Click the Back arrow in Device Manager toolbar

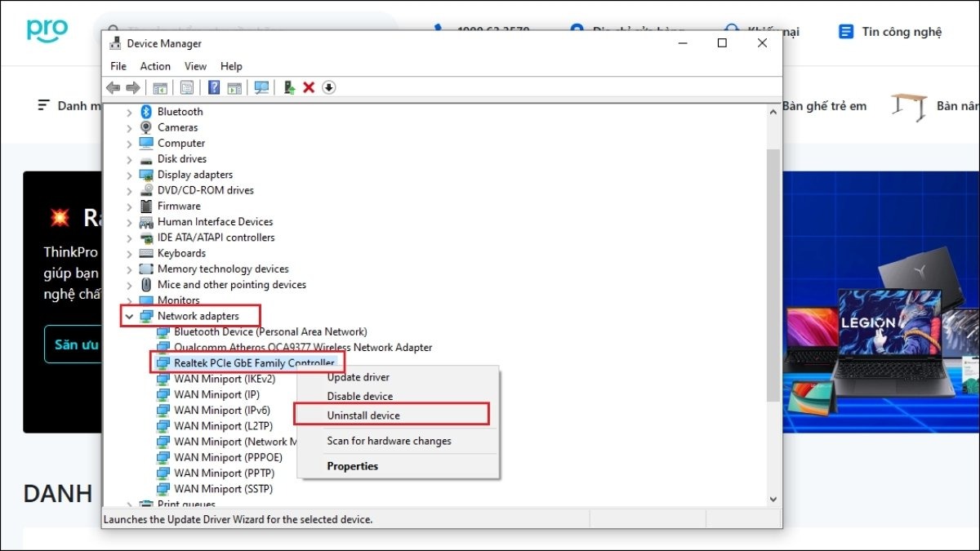113,87
